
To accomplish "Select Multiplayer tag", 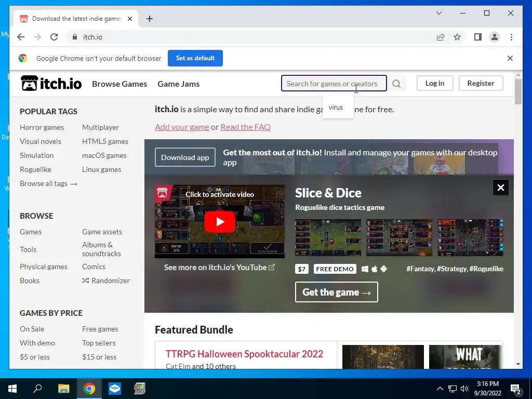I will [100, 127].
